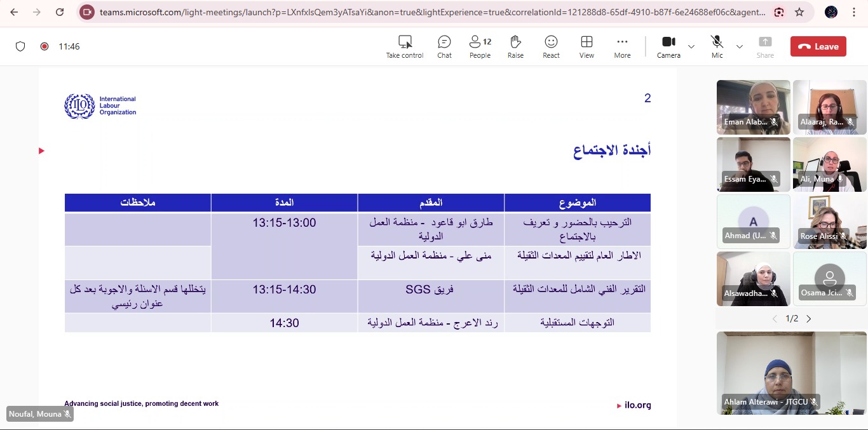Toggle the Mic mute state
The width and height of the screenshot is (868, 430).
click(x=717, y=46)
